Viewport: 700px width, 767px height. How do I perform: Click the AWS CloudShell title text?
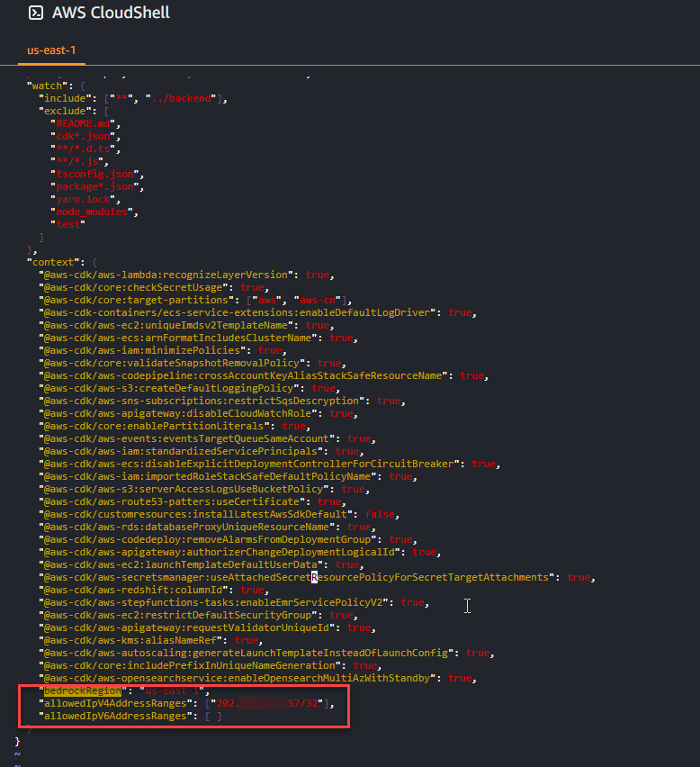tap(111, 14)
